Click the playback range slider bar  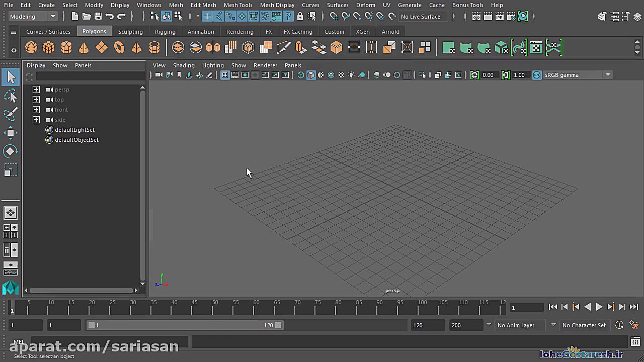pos(185,325)
